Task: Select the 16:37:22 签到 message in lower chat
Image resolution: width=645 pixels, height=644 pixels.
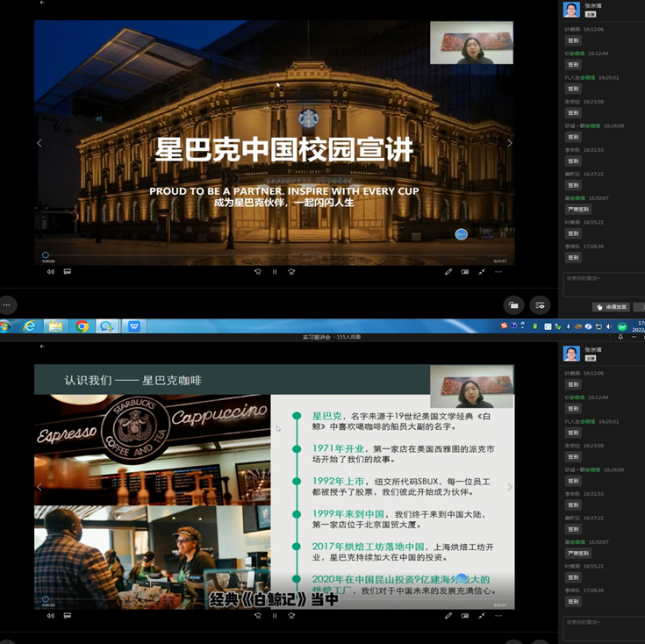Action: tap(573, 529)
